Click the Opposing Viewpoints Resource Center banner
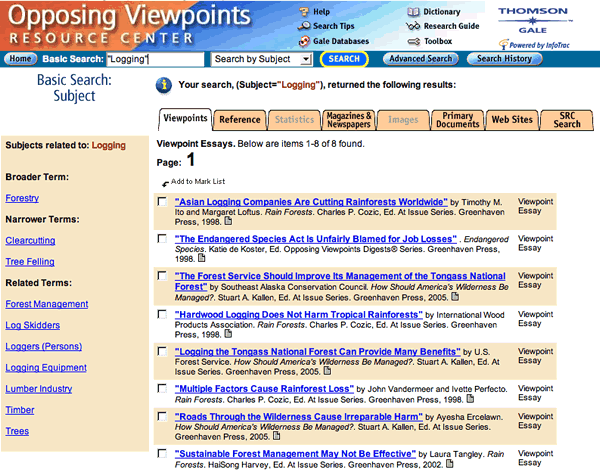Image resolution: width=600 pixels, height=473 pixels. [x=128, y=24]
